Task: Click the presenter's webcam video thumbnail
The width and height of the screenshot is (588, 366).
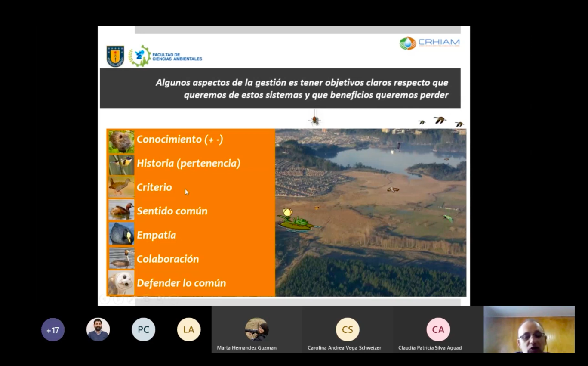Action: tap(529, 329)
